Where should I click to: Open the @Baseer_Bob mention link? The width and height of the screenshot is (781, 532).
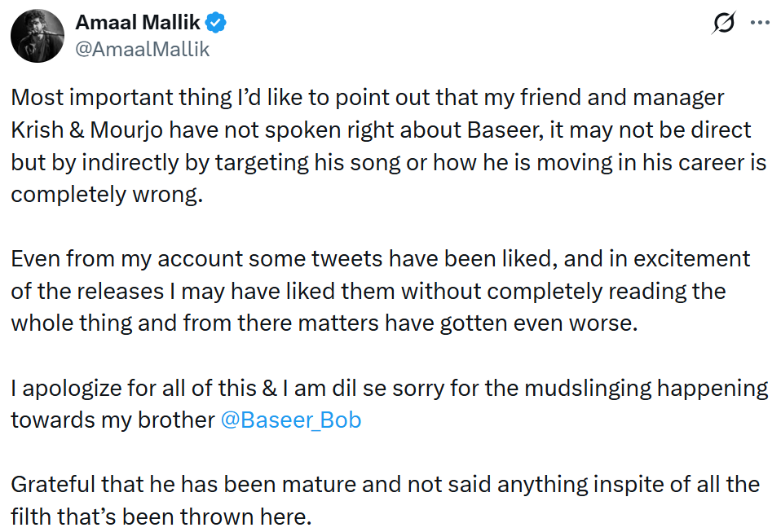(291, 420)
